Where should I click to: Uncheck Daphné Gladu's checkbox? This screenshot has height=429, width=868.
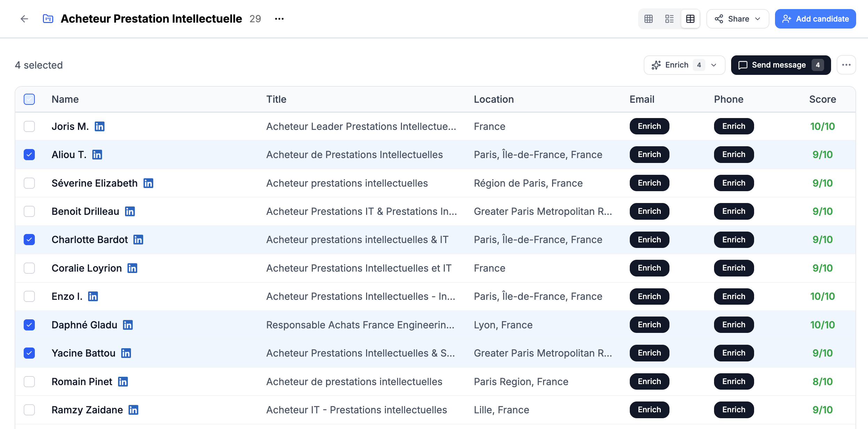(29, 325)
